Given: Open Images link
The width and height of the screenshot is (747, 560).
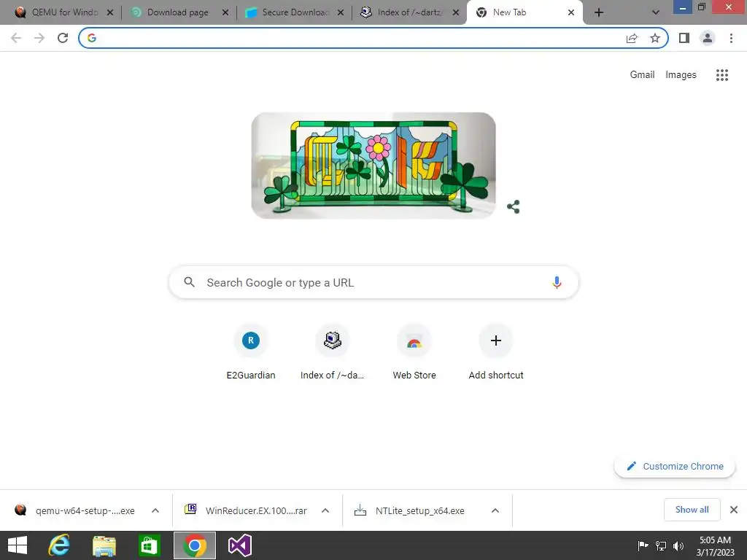Looking at the screenshot, I should point(681,75).
